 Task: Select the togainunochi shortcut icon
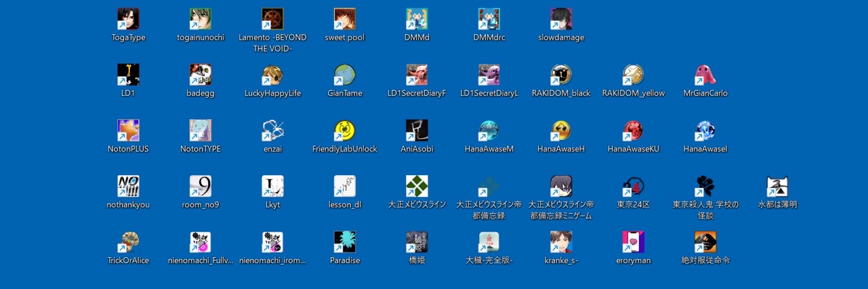tap(201, 19)
